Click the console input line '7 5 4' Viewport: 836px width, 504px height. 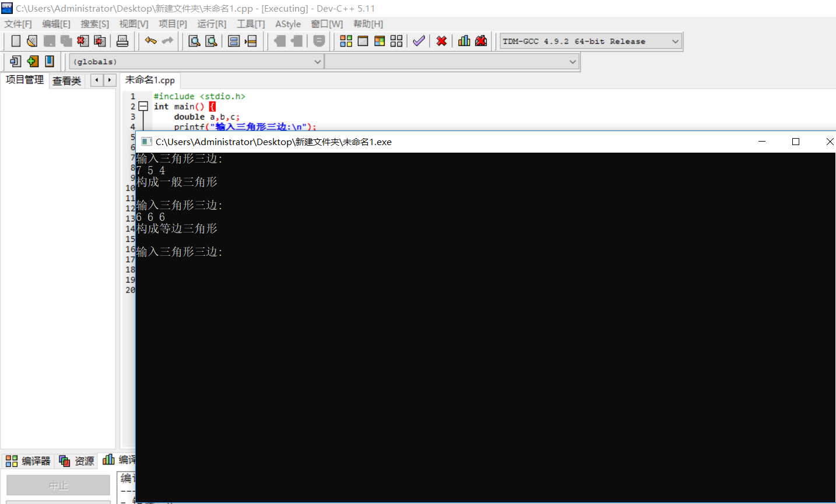click(150, 171)
